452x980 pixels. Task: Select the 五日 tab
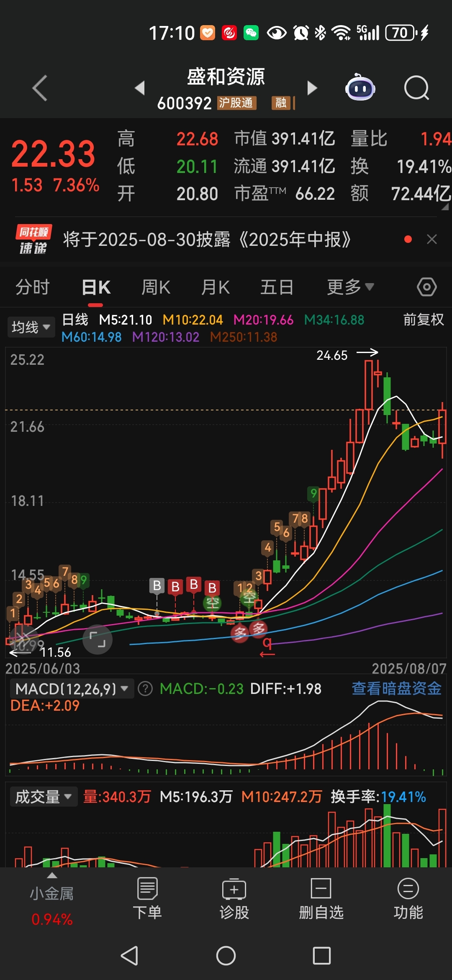point(277,287)
